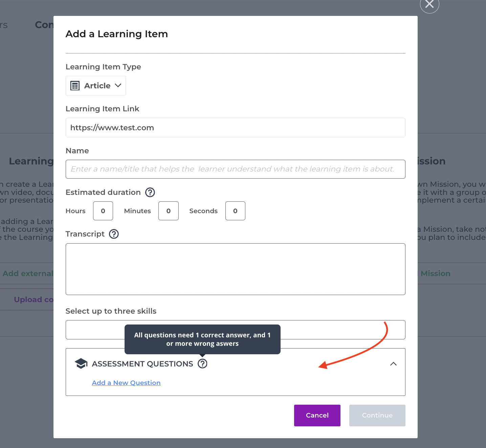
Task: Focus the Learning Item Link field
Action: (235, 128)
